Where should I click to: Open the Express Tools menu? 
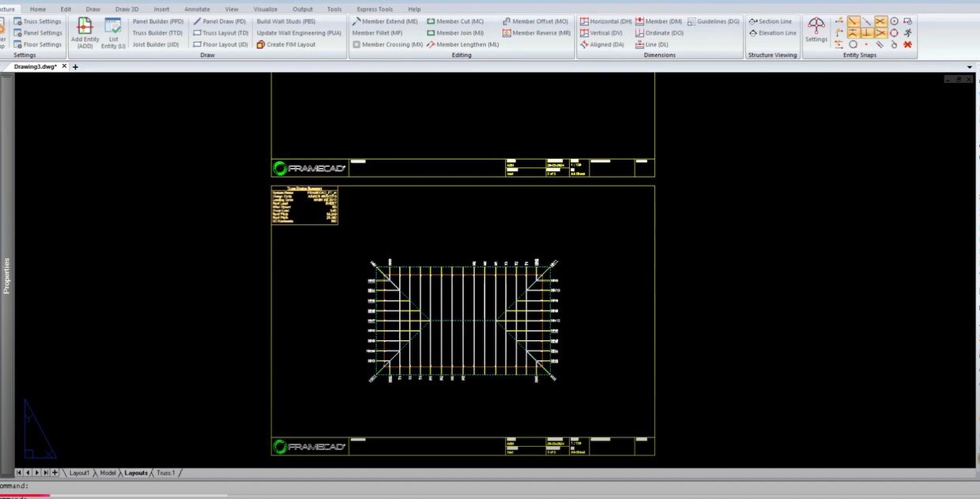(x=374, y=9)
